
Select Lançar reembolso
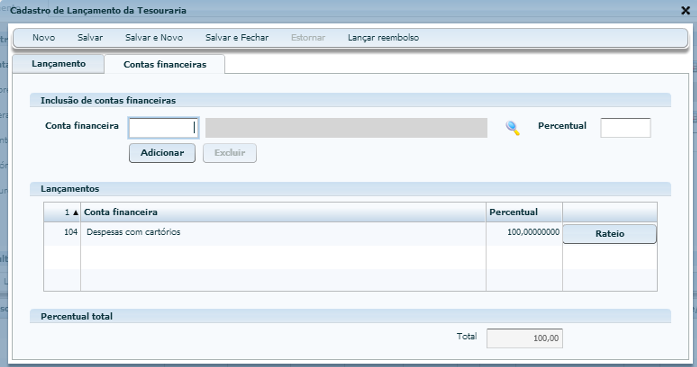point(383,38)
